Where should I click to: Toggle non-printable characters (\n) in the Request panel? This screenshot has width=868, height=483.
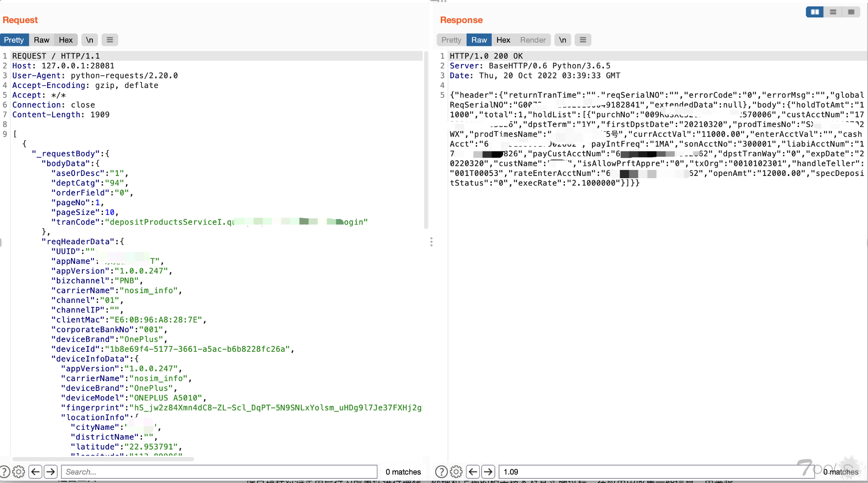90,40
